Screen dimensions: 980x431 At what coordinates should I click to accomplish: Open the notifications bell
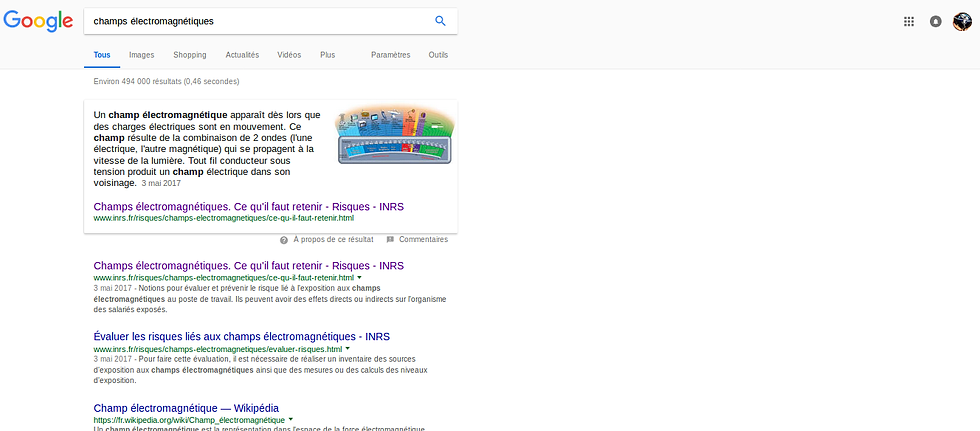coord(936,22)
